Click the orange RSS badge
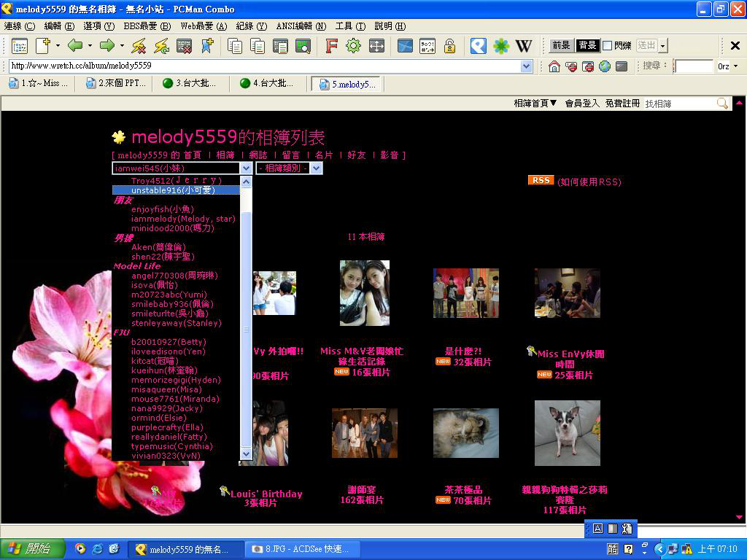The width and height of the screenshot is (747, 560). (x=541, y=180)
